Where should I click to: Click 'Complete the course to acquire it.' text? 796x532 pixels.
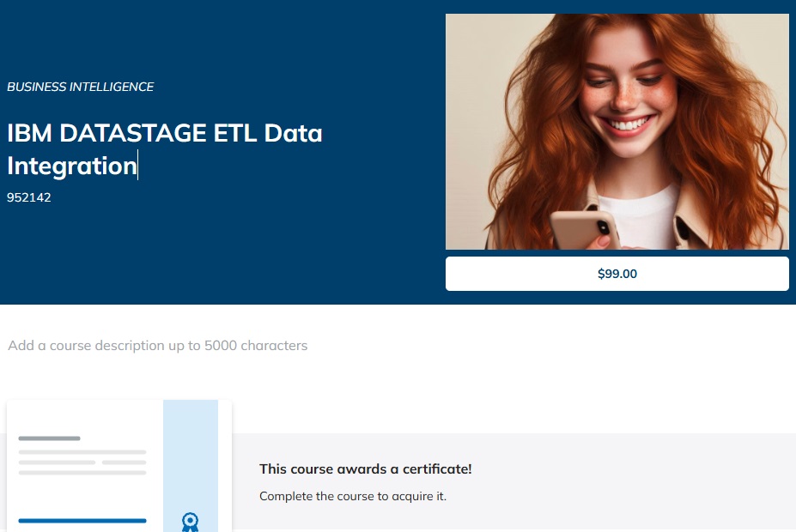(x=353, y=496)
